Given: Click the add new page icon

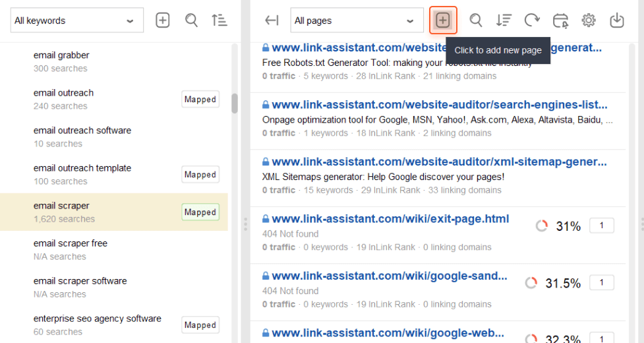Looking at the screenshot, I should (x=443, y=20).
